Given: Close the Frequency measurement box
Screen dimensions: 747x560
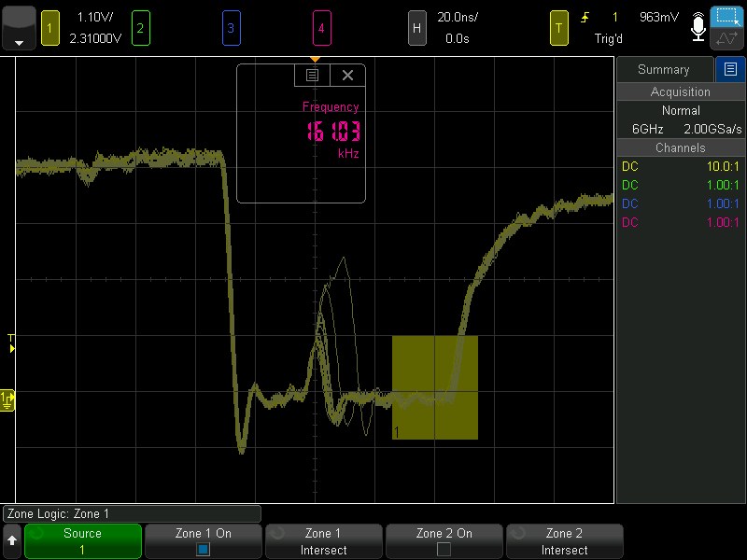Looking at the screenshot, I should (x=347, y=76).
